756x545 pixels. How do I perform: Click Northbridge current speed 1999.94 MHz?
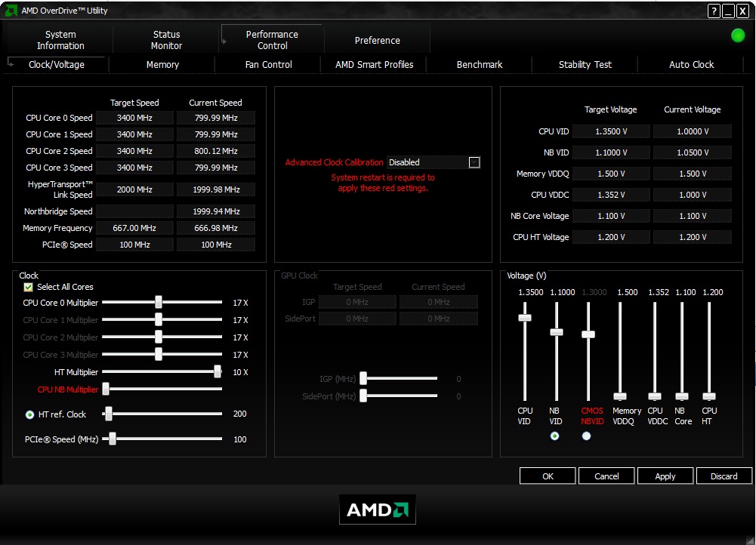pyautogui.click(x=216, y=211)
